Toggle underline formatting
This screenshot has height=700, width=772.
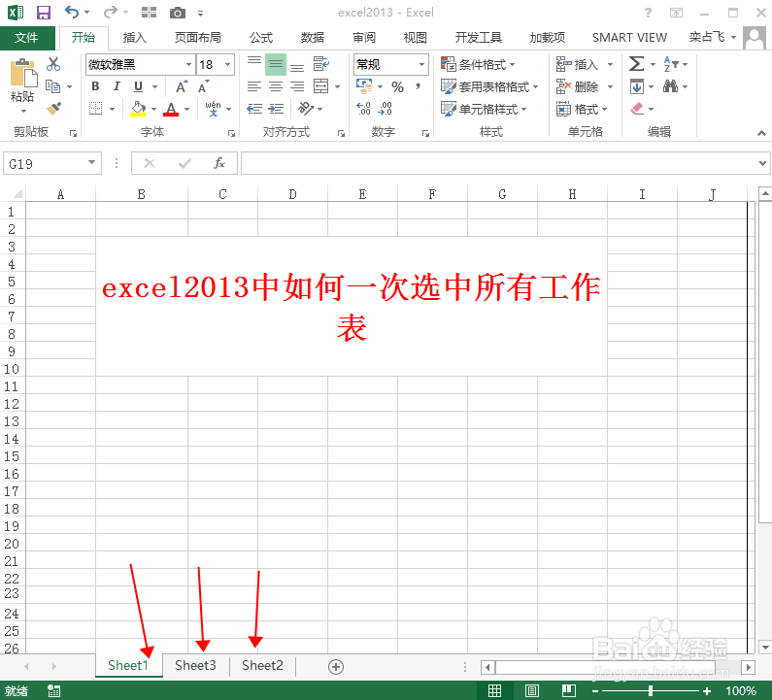pyautogui.click(x=138, y=86)
